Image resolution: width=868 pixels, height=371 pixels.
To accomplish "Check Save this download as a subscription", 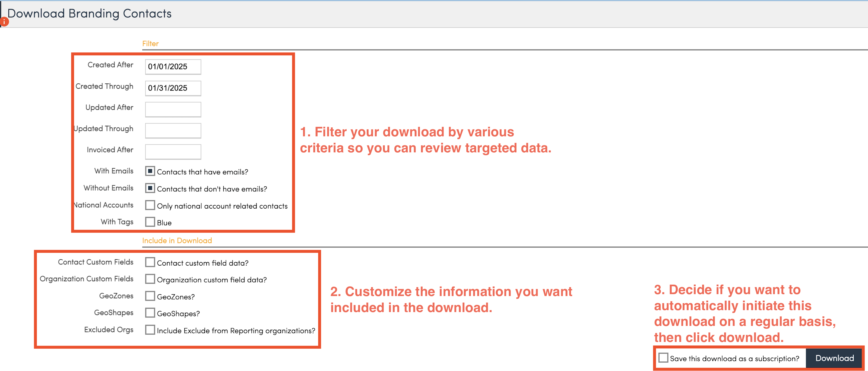I will click(663, 358).
